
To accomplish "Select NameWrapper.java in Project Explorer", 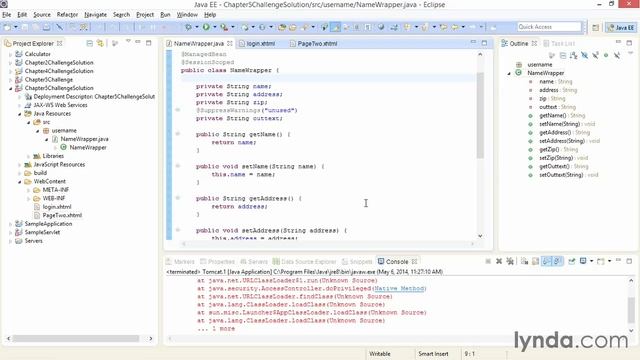I will pyautogui.click(x=84, y=139).
